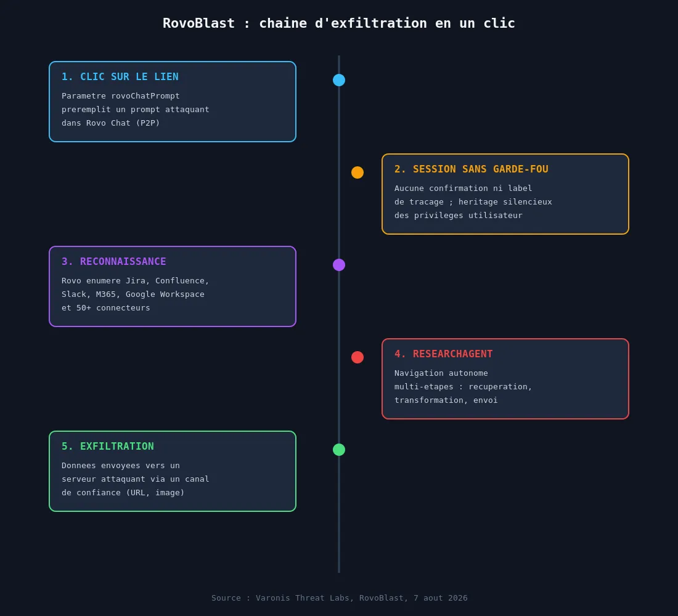Click the 'et 50+ connecteurs' line

[105, 308]
